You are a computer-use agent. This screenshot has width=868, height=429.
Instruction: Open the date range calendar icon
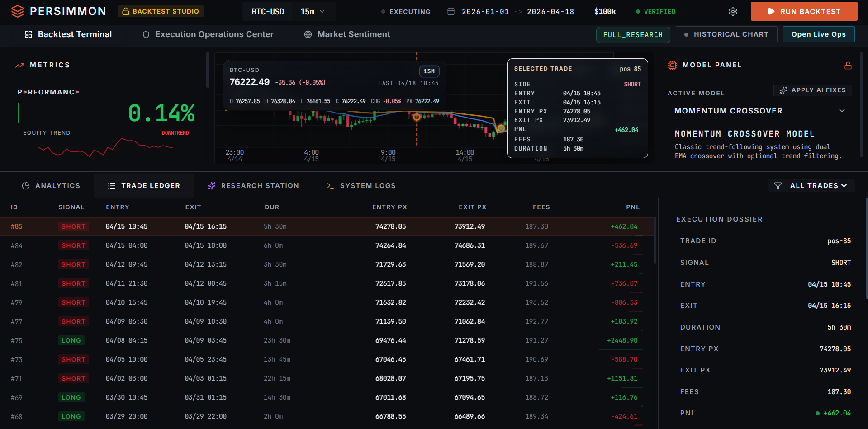tap(451, 11)
